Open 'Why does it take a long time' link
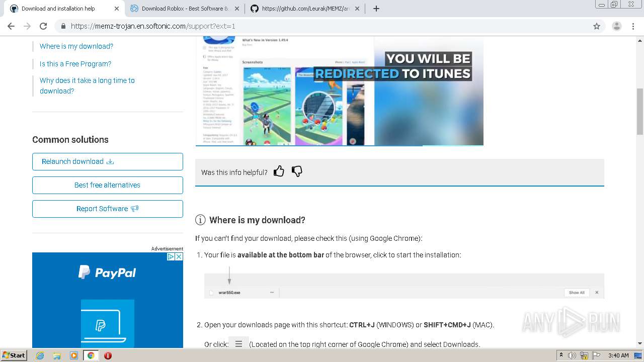This screenshot has width=644, height=362. 87,85
